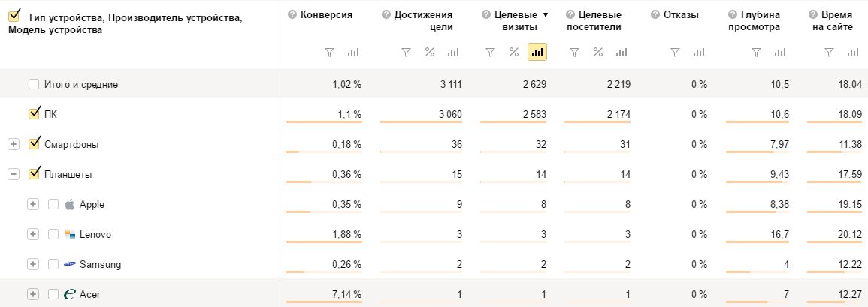Check the Итого и средние checkbox
Screen dimensions: 868x307
pyautogui.click(x=34, y=84)
